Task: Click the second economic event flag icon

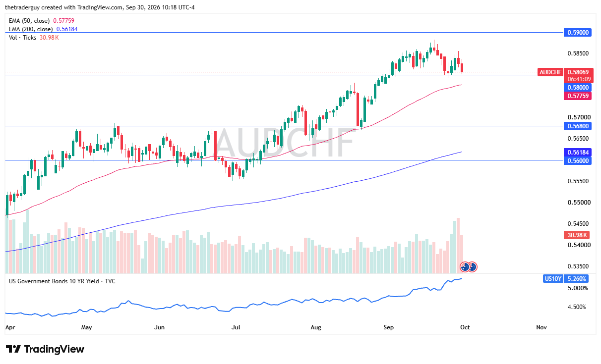Action: pos(473,266)
